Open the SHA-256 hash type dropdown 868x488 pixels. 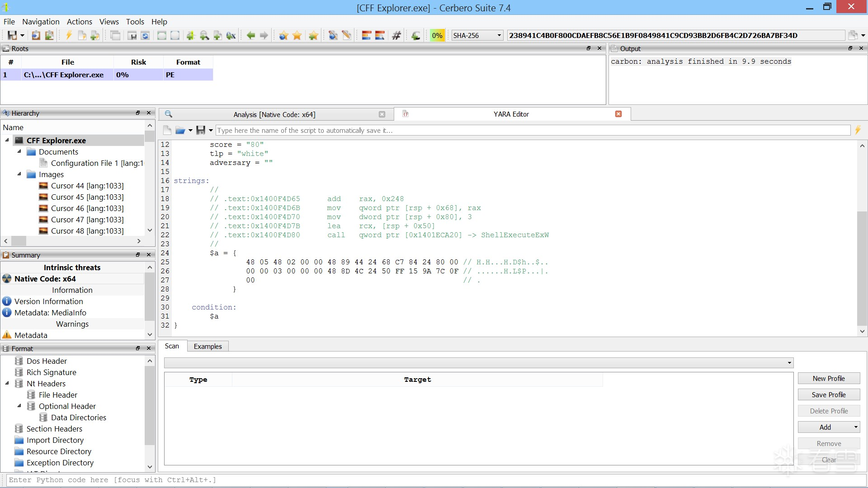499,35
